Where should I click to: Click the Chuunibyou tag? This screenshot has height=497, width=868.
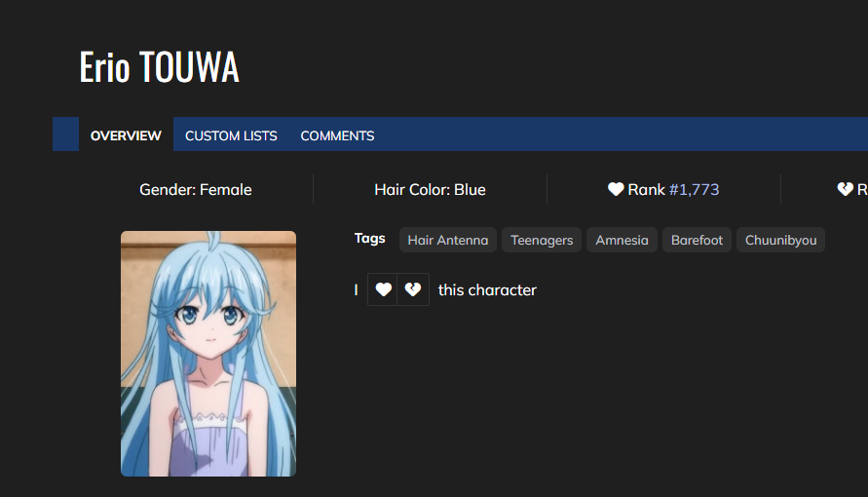[x=780, y=240]
